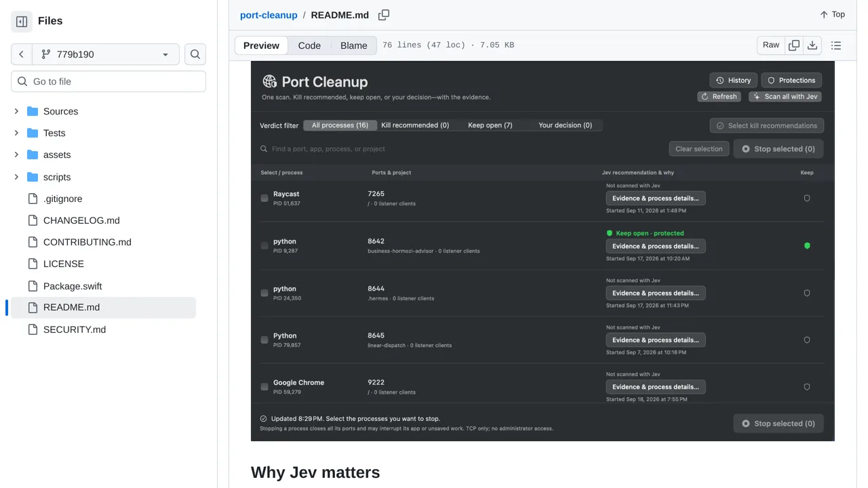Toggle the keep shield for Raycast
The height and width of the screenshot is (488, 868).
pos(807,199)
